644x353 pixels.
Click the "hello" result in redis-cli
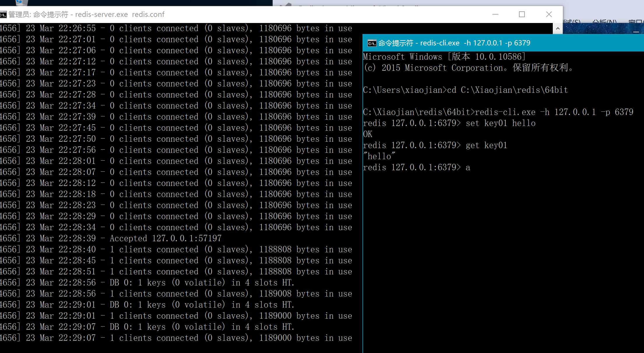(x=379, y=156)
